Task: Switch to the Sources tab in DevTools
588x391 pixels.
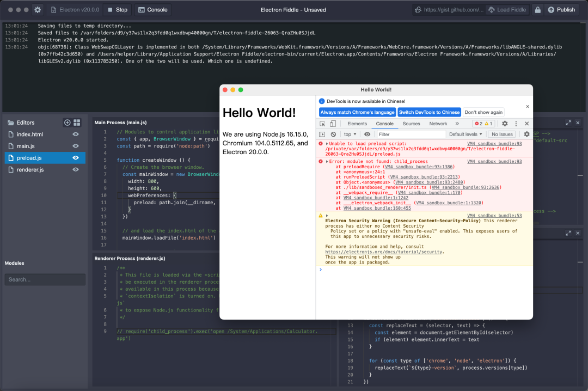Action: tap(411, 124)
